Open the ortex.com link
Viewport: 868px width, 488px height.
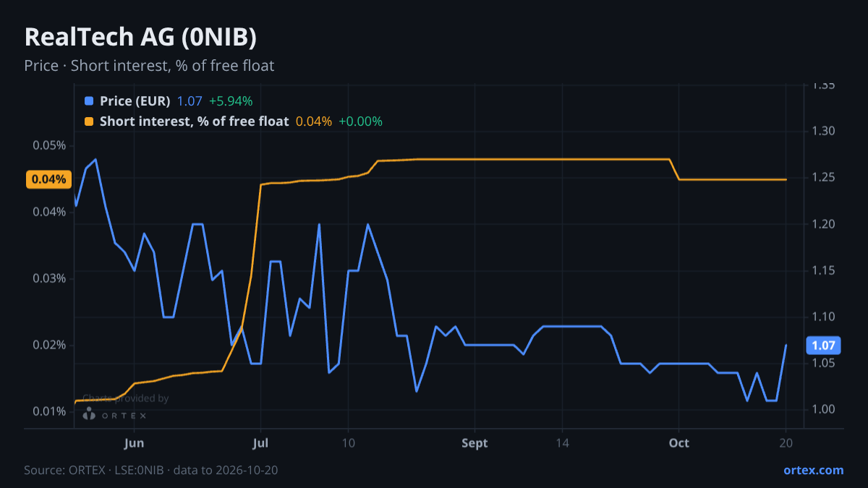click(813, 470)
